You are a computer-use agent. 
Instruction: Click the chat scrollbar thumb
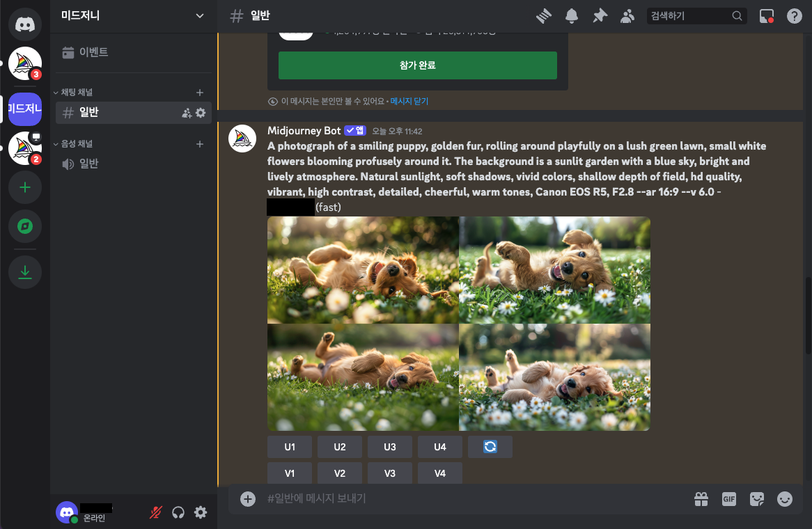click(808, 316)
